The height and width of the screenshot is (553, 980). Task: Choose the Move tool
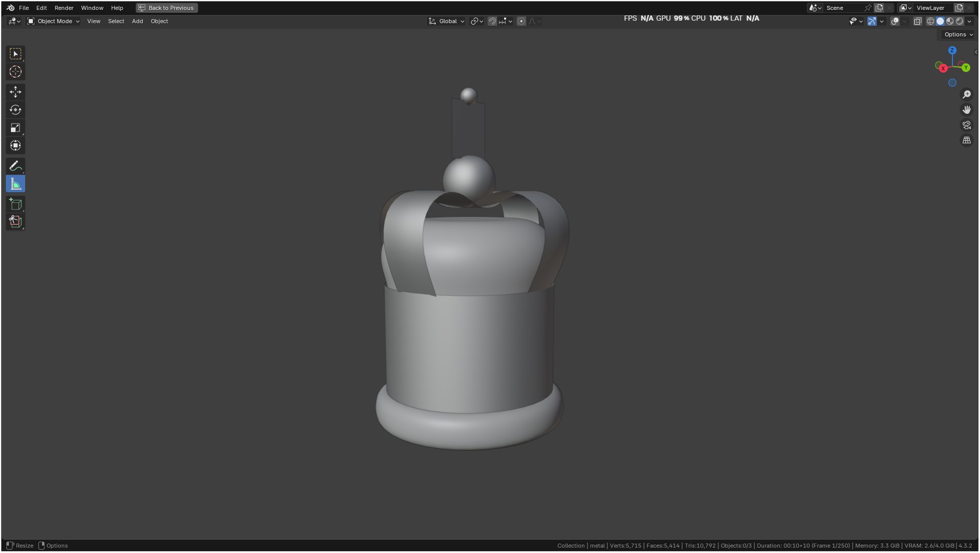(15, 92)
